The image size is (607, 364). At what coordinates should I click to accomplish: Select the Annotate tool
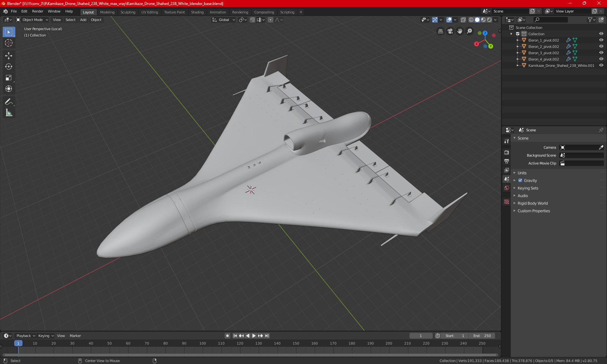click(x=9, y=102)
